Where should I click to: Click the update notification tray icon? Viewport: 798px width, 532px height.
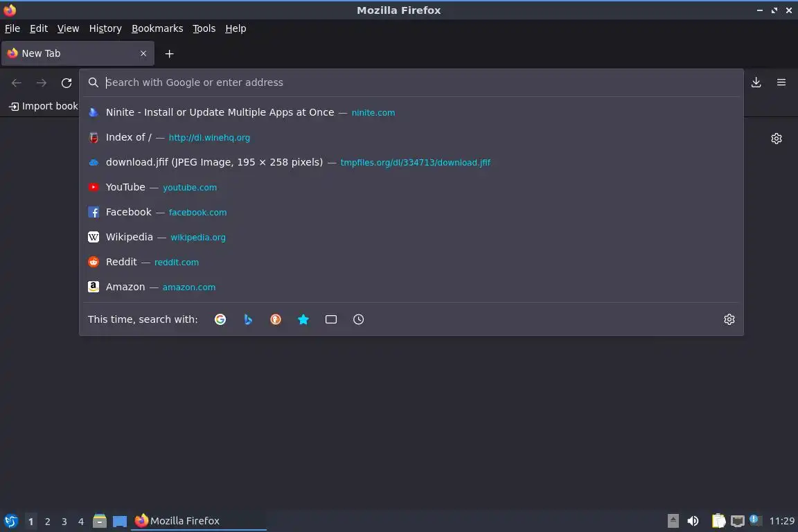click(x=755, y=520)
